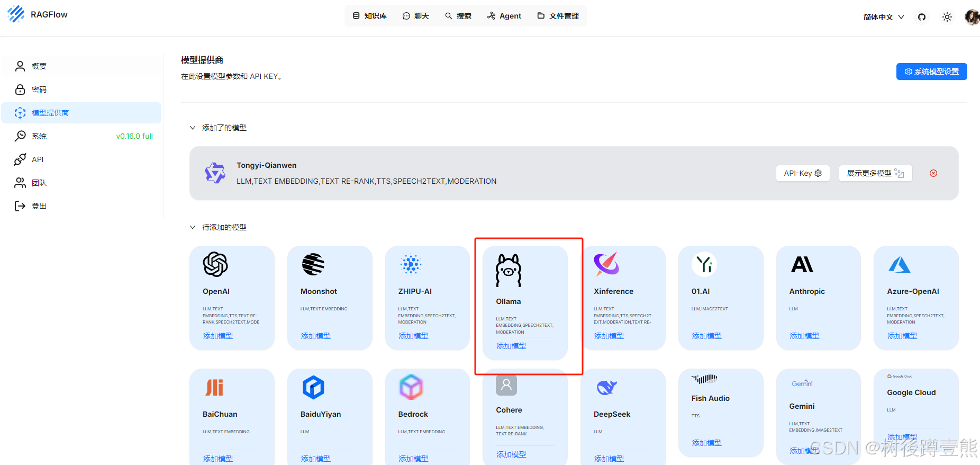Click 添加模型 under DeepSeek
Viewport: 980px width, 465px height.
[609, 459]
